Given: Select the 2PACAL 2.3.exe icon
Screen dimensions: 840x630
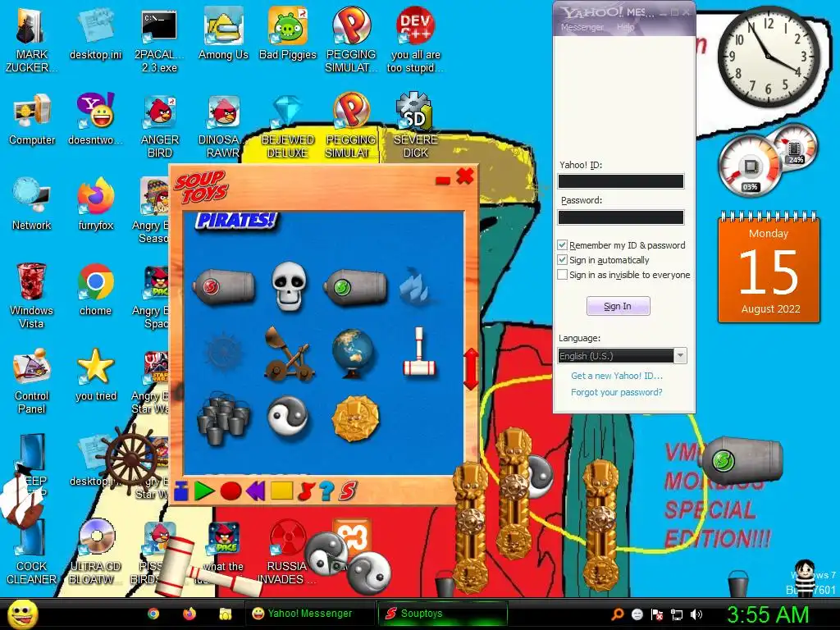Looking at the screenshot, I should pos(160,39).
